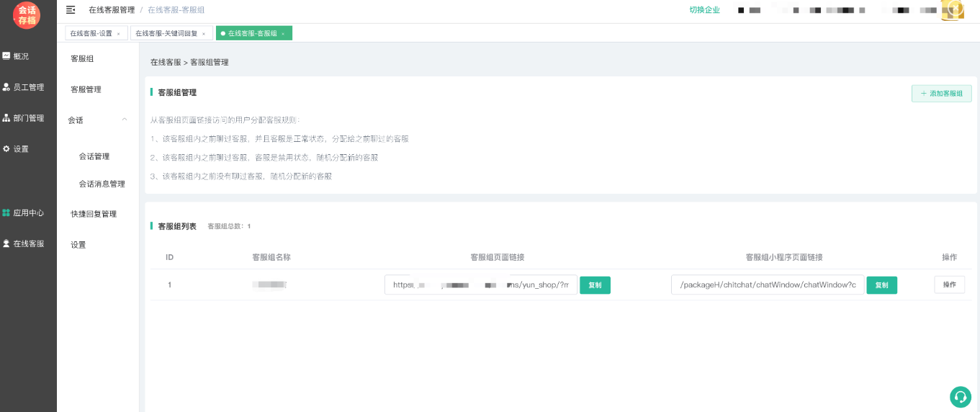Close the 在线客服-客服组 tab
This screenshot has height=412, width=980.
[x=283, y=34]
